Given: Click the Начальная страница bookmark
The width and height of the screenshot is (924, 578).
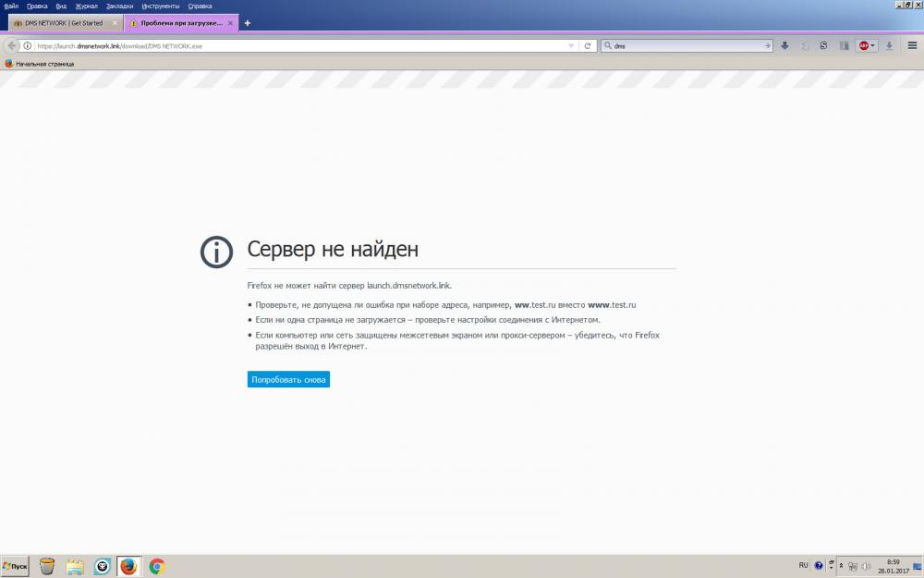Looking at the screenshot, I should [40, 63].
